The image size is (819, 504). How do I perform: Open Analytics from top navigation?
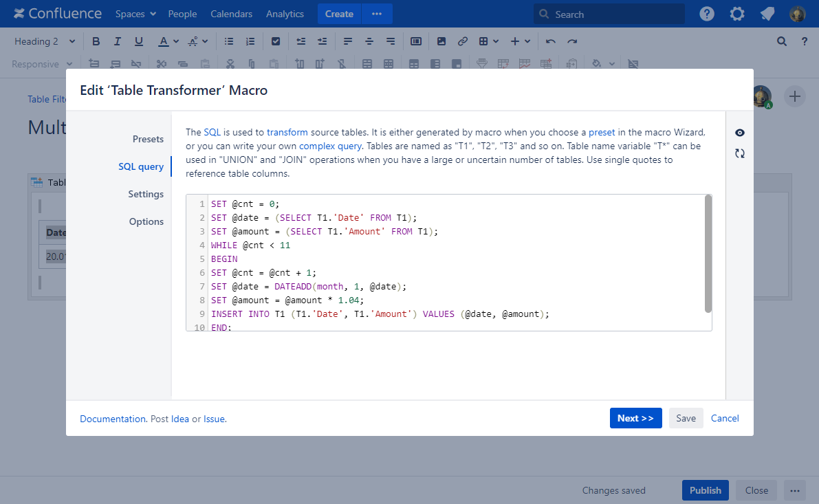coord(285,14)
